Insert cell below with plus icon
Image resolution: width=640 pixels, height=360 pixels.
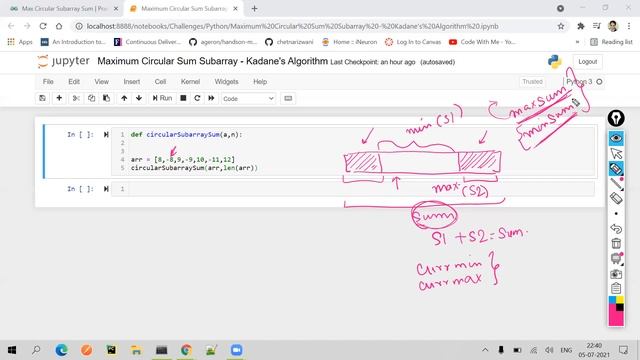coord(59,98)
